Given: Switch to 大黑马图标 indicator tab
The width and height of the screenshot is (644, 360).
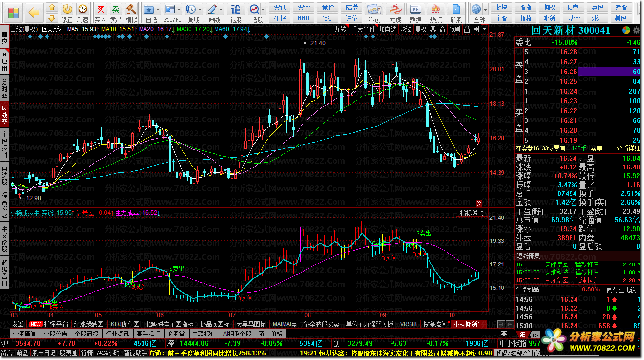Looking at the screenshot, I should (251, 324).
